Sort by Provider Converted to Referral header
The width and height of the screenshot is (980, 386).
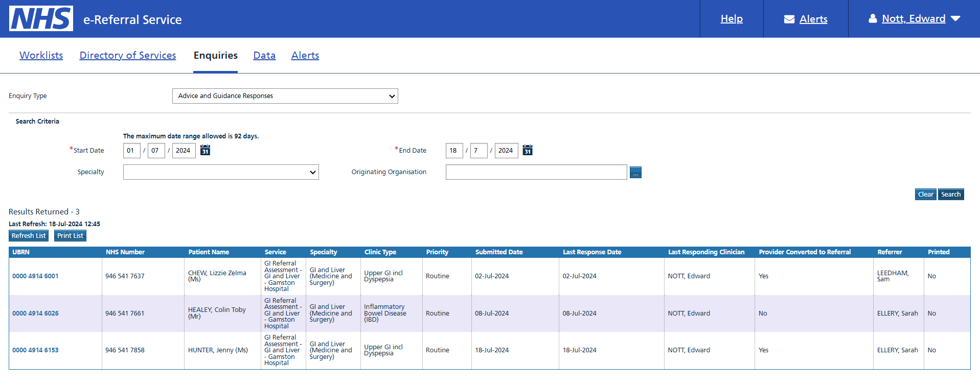tap(805, 252)
